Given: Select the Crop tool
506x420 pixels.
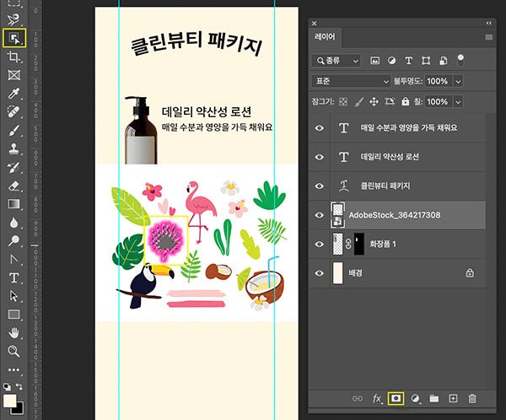Looking at the screenshot, I should pyautogui.click(x=14, y=57).
